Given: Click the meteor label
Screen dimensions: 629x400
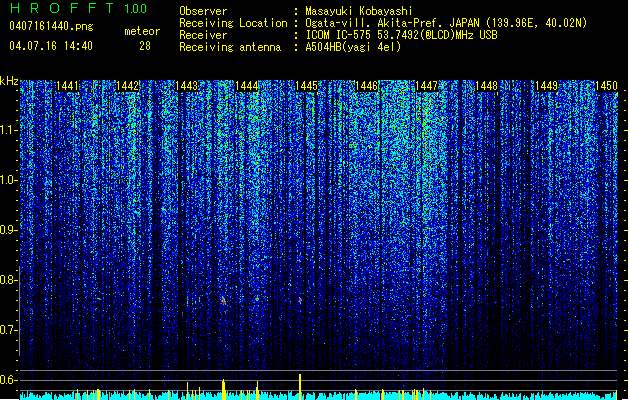Looking at the screenshot, I should tap(142, 31).
